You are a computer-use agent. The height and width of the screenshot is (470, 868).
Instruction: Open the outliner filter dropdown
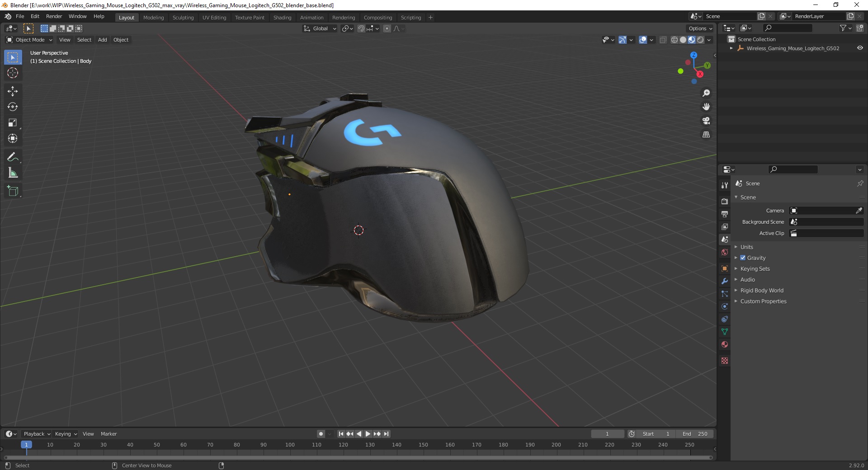pos(845,28)
